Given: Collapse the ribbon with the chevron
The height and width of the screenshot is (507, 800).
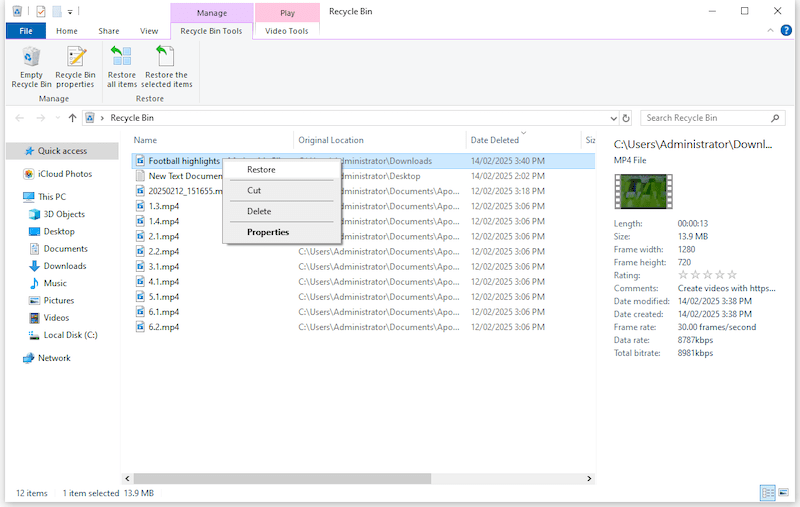Looking at the screenshot, I should [770, 31].
